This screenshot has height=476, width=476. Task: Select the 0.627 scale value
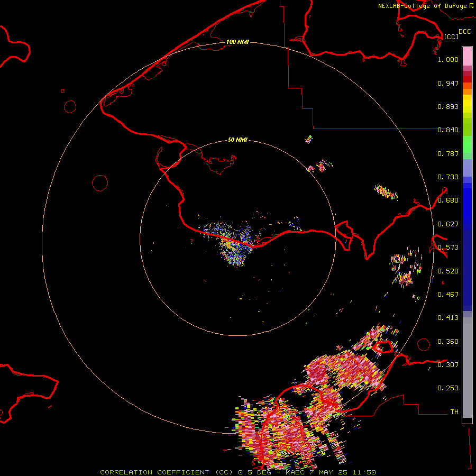pos(448,224)
